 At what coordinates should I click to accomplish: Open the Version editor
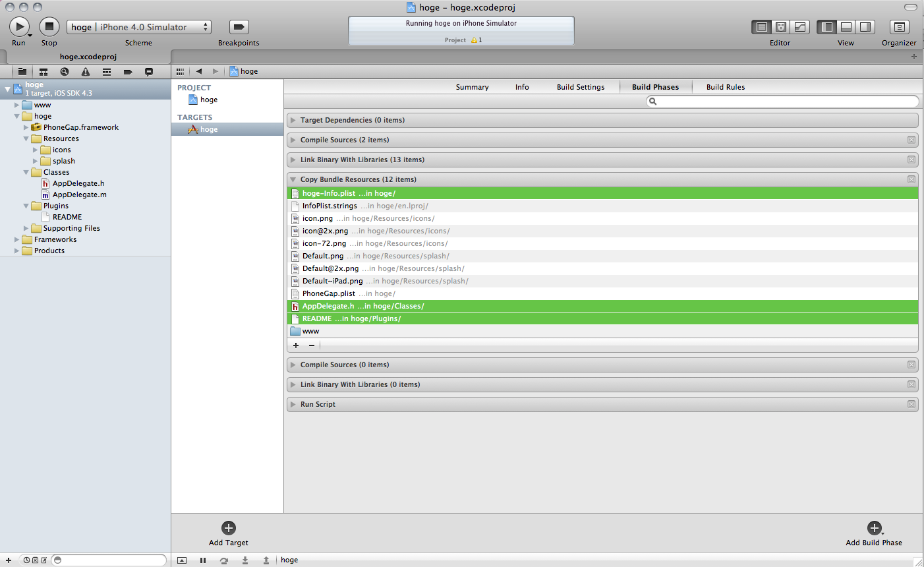(800, 27)
